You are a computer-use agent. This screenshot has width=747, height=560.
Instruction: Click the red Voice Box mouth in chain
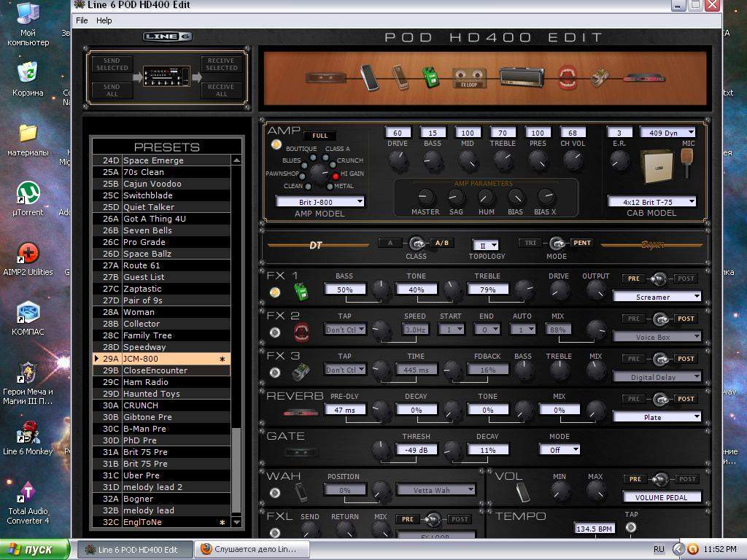point(567,76)
